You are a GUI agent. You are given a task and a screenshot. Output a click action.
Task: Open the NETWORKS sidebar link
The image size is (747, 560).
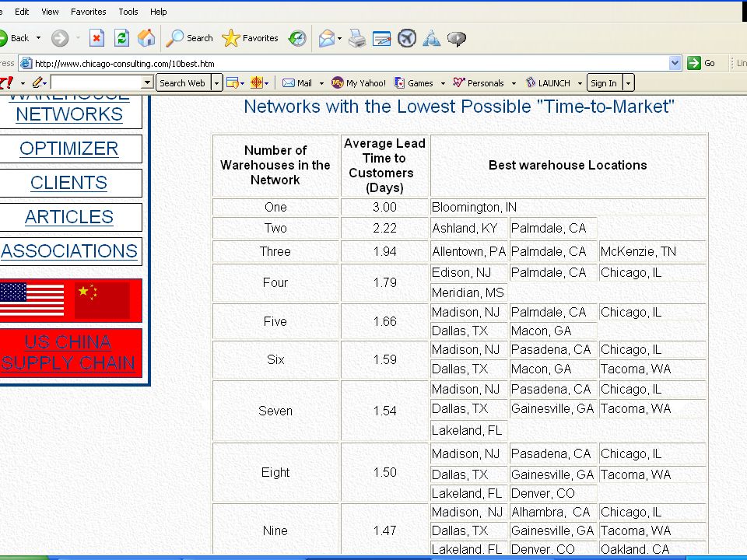point(69,114)
